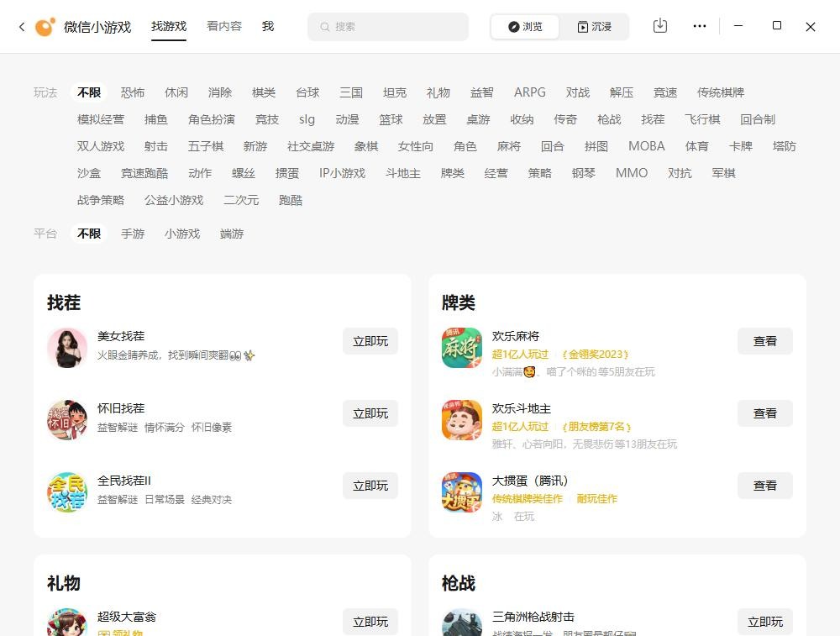Image resolution: width=840 pixels, height=636 pixels.
Task: Filter gameplay by 休闲
Action: click(x=176, y=92)
